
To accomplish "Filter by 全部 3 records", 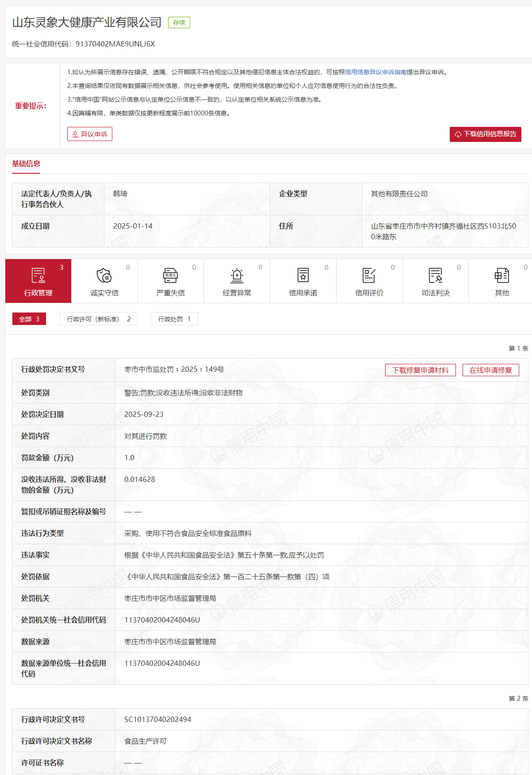I will (29, 319).
